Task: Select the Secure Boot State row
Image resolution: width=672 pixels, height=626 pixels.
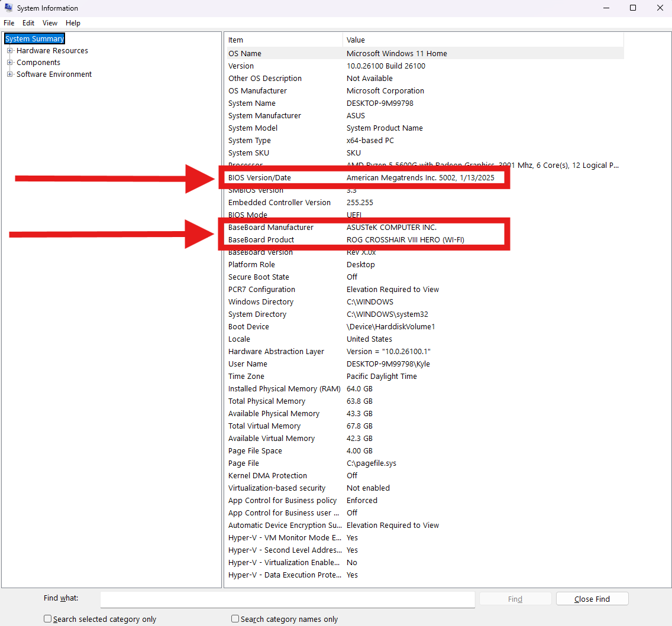Action: [425, 277]
